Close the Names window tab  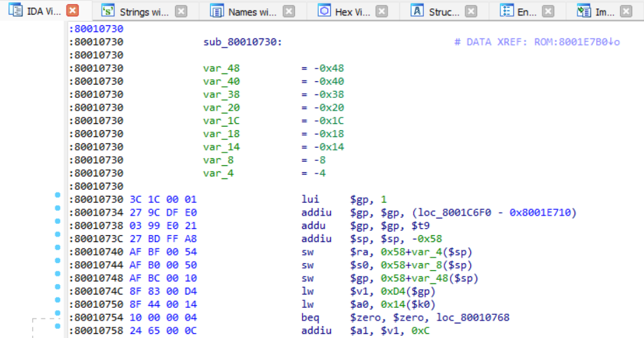tap(289, 11)
